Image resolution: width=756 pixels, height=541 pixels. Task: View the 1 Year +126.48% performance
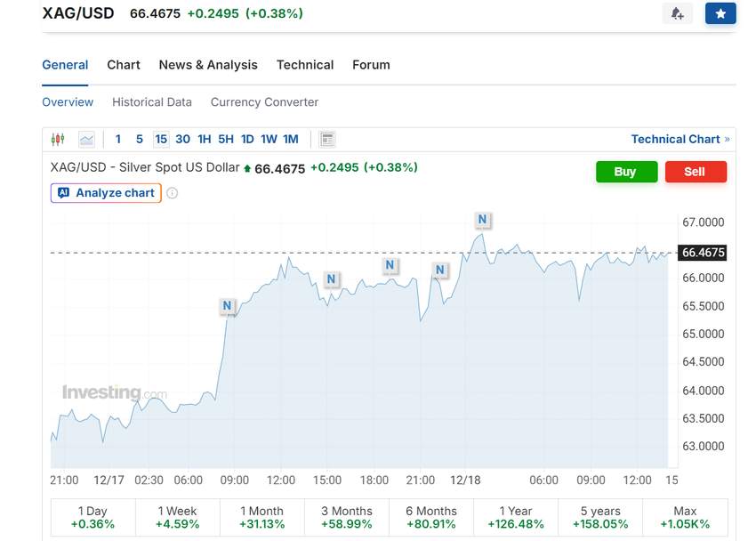point(516,516)
